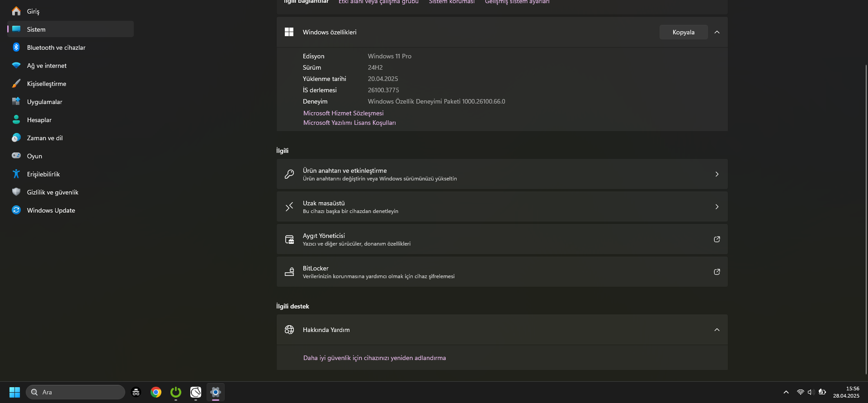
Task: Open Uzak masaüstü settings
Action: tap(502, 207)
